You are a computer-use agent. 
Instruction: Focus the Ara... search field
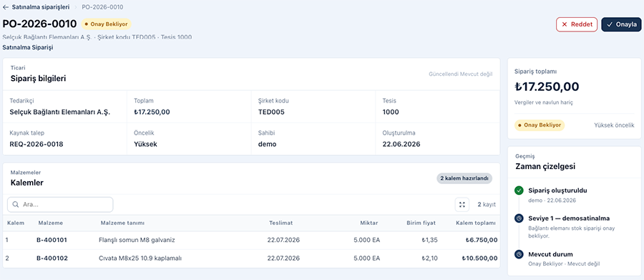pyautogui.click(x=60, y=204)
